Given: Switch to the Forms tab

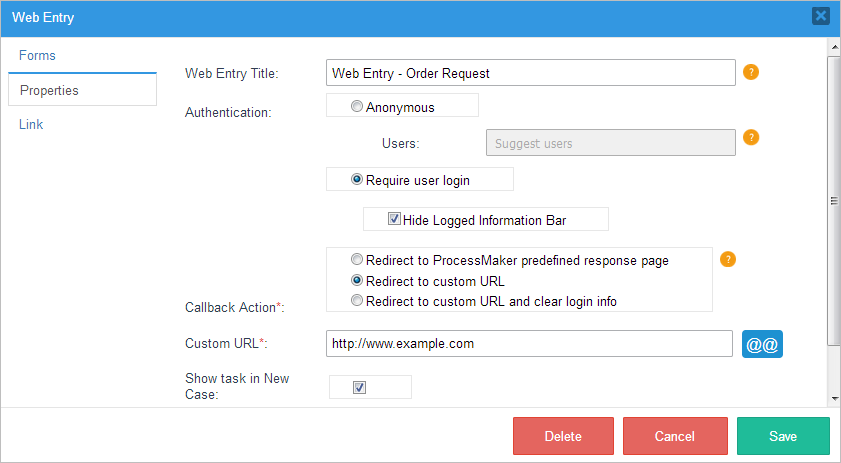Looking at the screenshot, I should (x=37, y=55).
